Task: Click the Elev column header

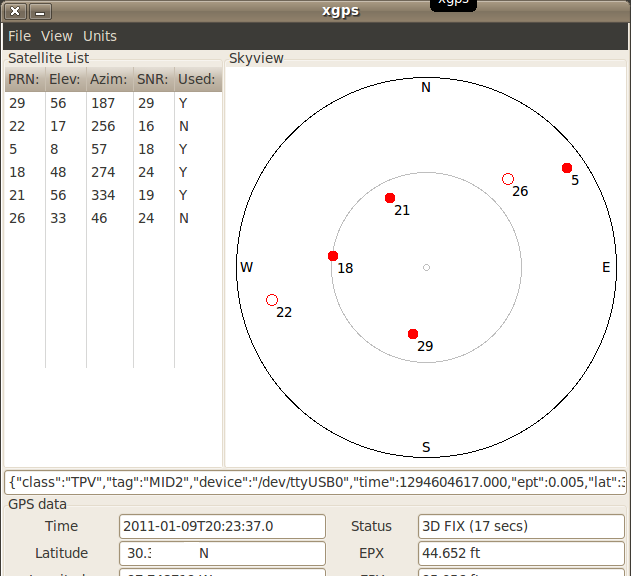Action: (65, 79)
